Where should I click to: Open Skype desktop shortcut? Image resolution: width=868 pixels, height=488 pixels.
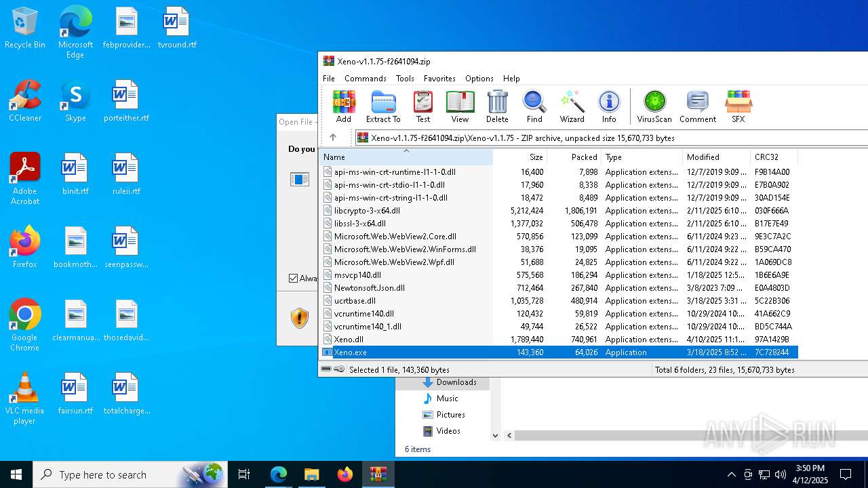coord(75,101)
